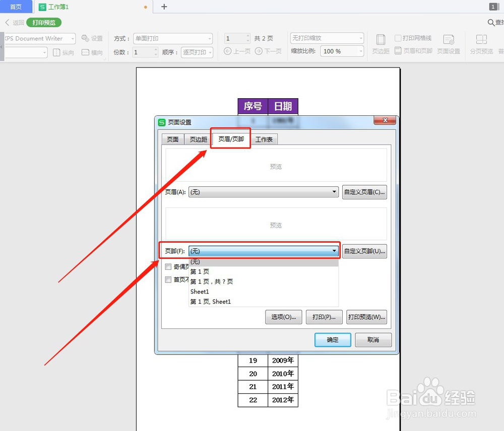504x431 pixels.
Task: Select 纵向 portrait orientation
Action: point(64,52)
